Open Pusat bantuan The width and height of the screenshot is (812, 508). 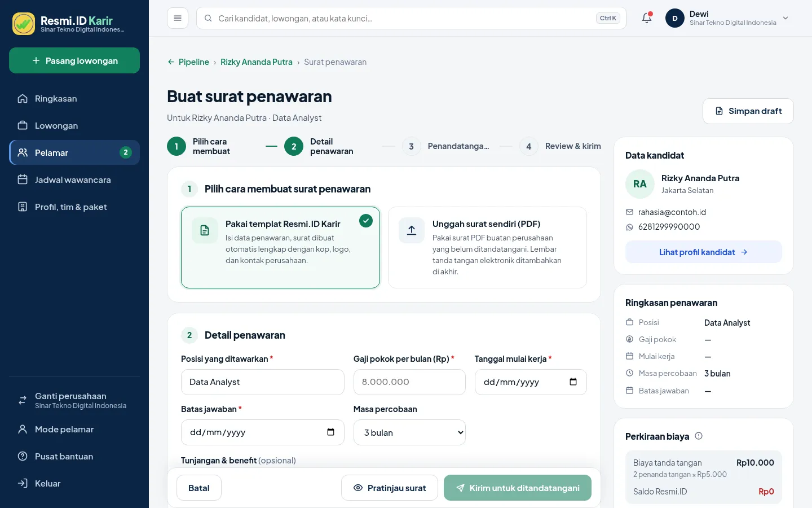[74, 457]
